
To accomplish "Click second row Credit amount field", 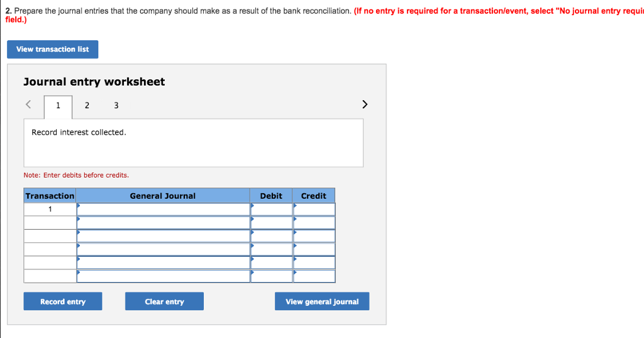I will (x=314, y=222).
